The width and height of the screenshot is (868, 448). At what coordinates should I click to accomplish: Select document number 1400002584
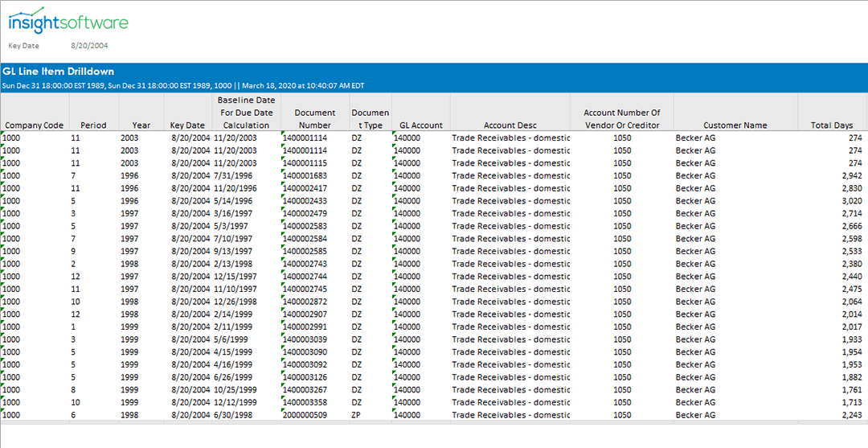click(305, 239)
